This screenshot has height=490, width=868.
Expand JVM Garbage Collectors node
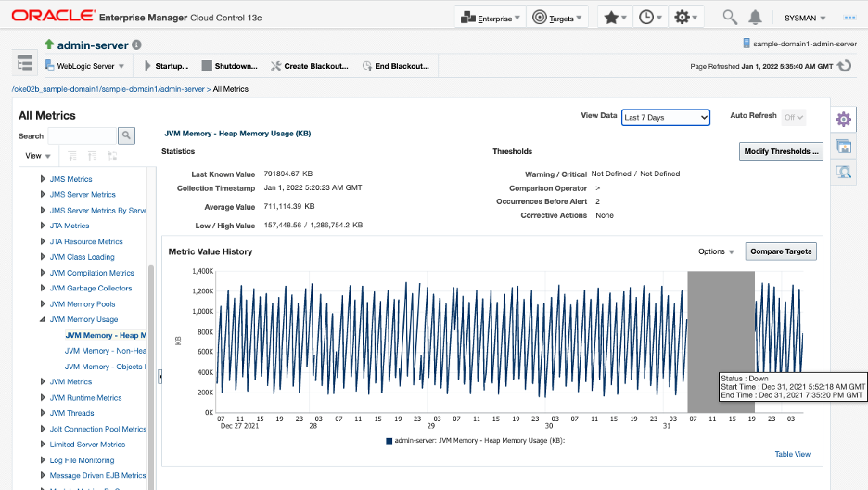click(x=43, y=288)
